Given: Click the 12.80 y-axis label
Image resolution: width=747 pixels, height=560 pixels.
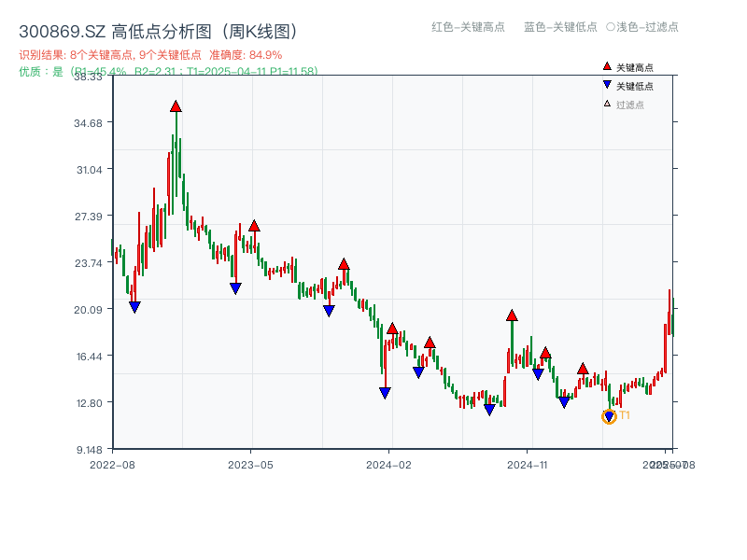Looking at the screenshot, I should tap(89, 403).
